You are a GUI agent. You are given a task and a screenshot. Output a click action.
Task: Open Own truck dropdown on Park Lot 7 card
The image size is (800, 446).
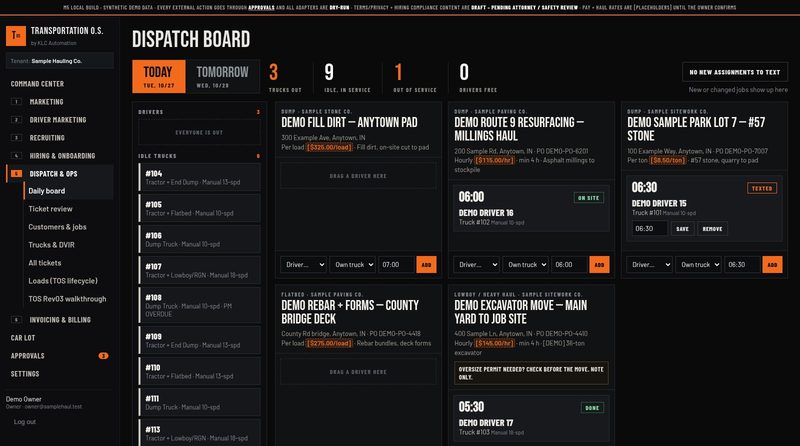698,264
